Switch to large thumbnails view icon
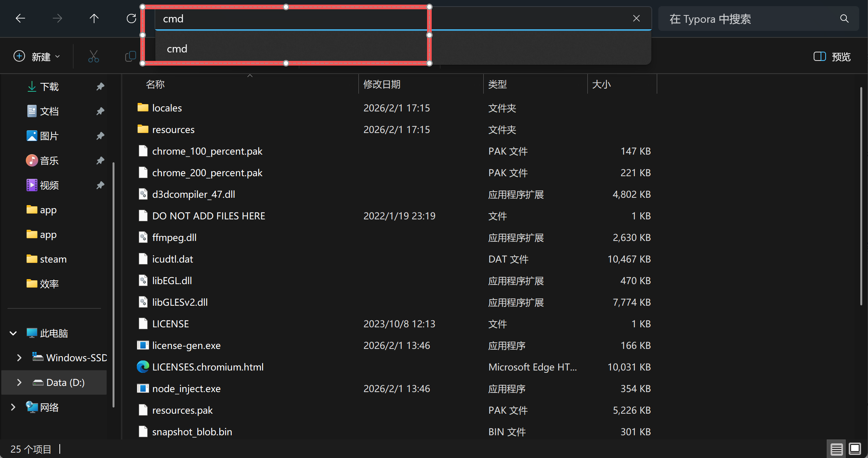Image resolution: width=868 pixels, height=458 pixels. pyautogui.click(x=855, y=449)
